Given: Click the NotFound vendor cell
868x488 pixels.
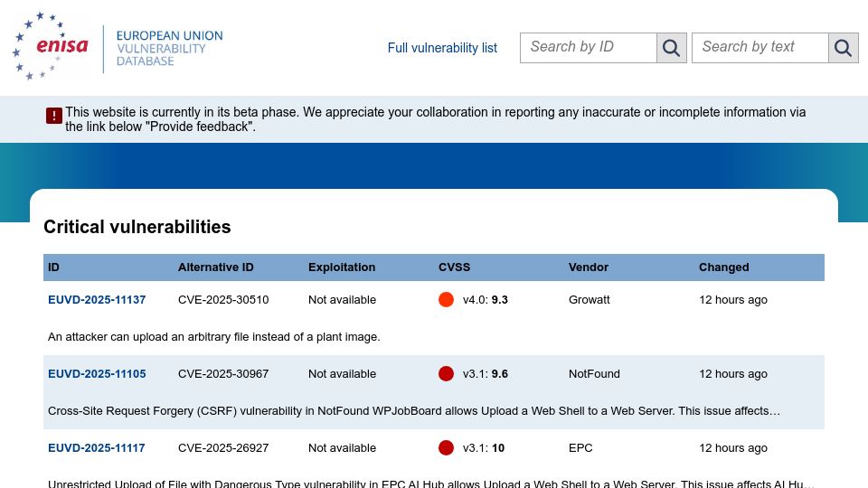Looking at the screenshot, I should pos(594,374).
